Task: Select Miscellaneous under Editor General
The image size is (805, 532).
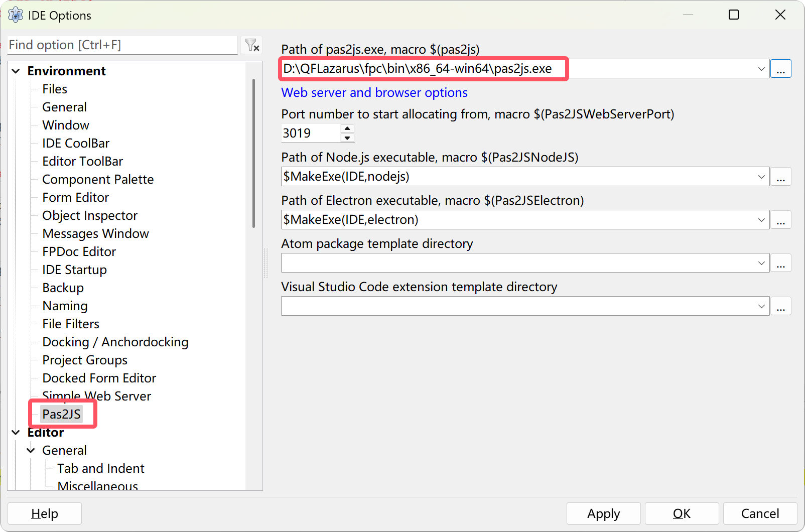Action: pyautogui.click(x=98, y=486)
